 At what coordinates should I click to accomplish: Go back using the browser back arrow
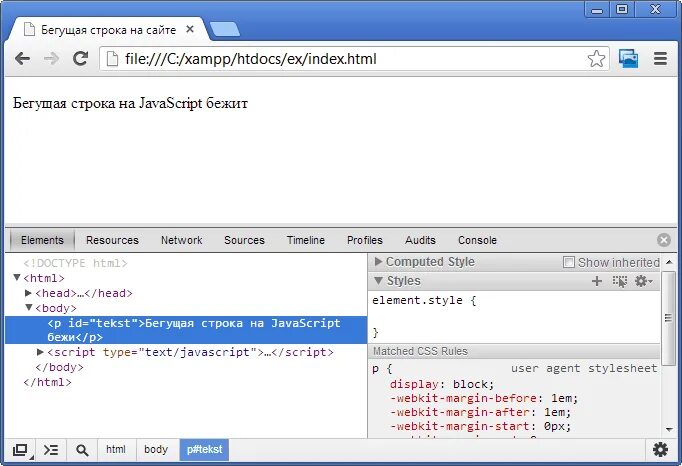[23, 58]
